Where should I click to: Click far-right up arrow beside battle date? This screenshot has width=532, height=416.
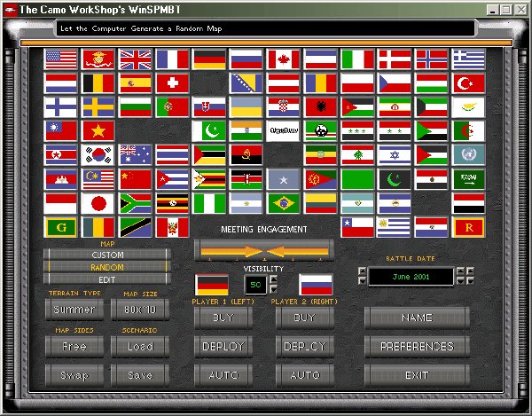pos(470,271)
